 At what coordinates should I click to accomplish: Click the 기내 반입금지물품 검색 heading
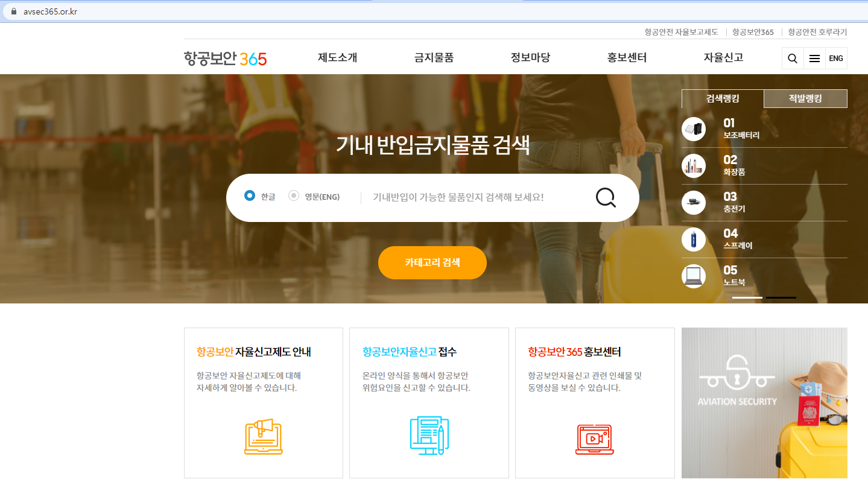432,145
